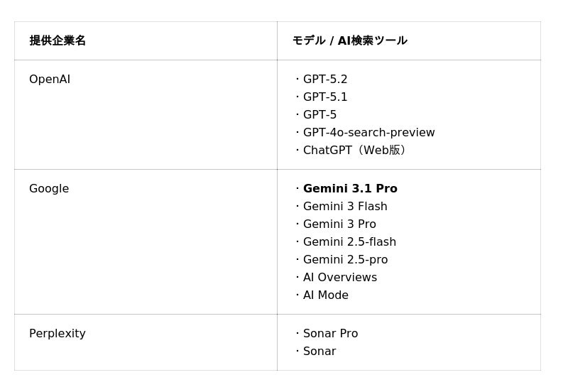The width and height of the screenshot is (568, 392).
Task: Click the AI Overviews entry
Action: coord(340,278)
